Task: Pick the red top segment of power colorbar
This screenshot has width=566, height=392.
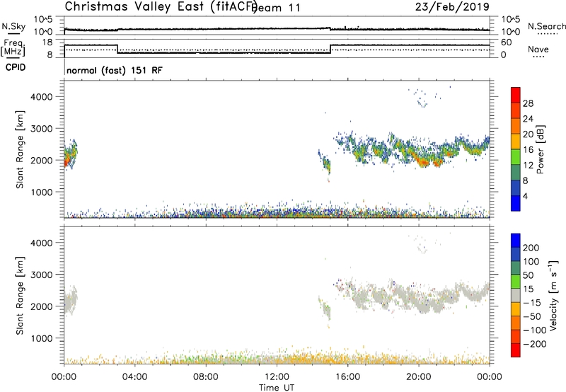Action: coord(516,95)
